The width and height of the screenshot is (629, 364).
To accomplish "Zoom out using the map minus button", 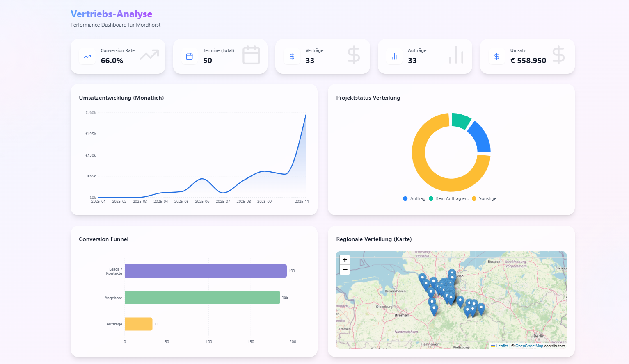I will [x=345, y=270].
